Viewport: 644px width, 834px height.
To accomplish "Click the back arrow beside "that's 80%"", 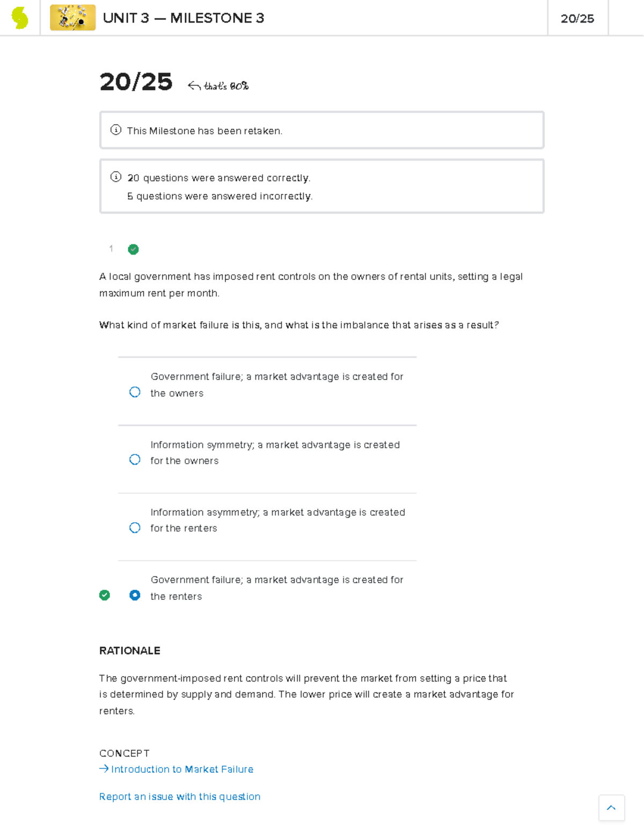I will click(194, 86).
